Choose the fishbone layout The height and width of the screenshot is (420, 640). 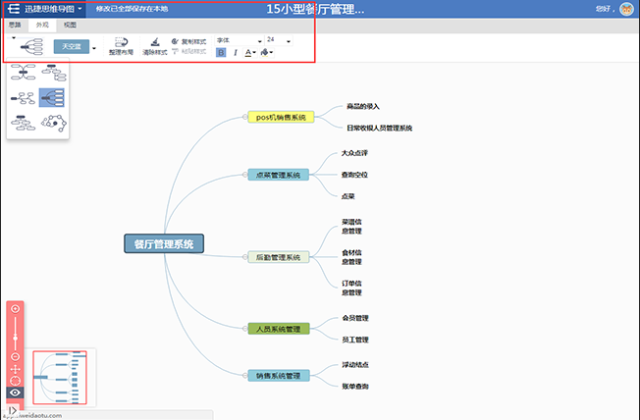click(23, 98)
